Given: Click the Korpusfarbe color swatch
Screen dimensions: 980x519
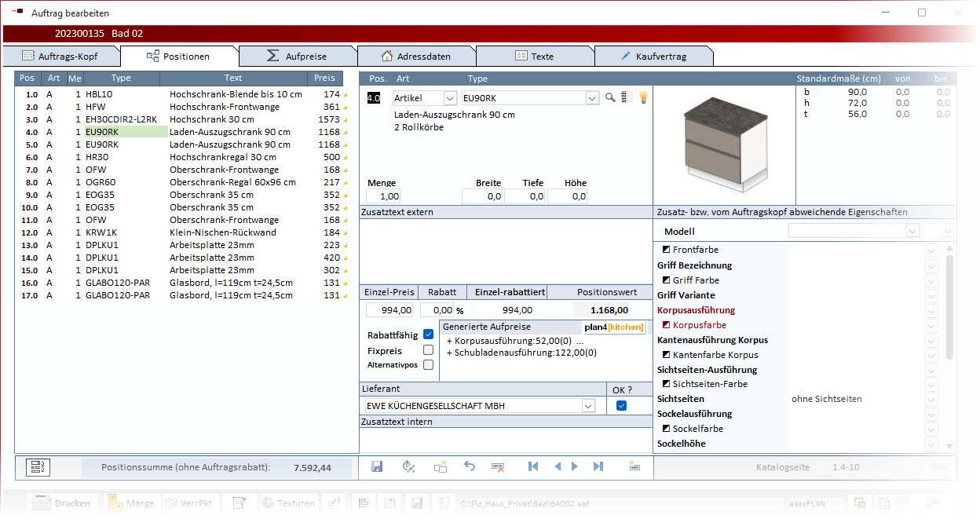Looking at the screenshot, I should [666, 325].
